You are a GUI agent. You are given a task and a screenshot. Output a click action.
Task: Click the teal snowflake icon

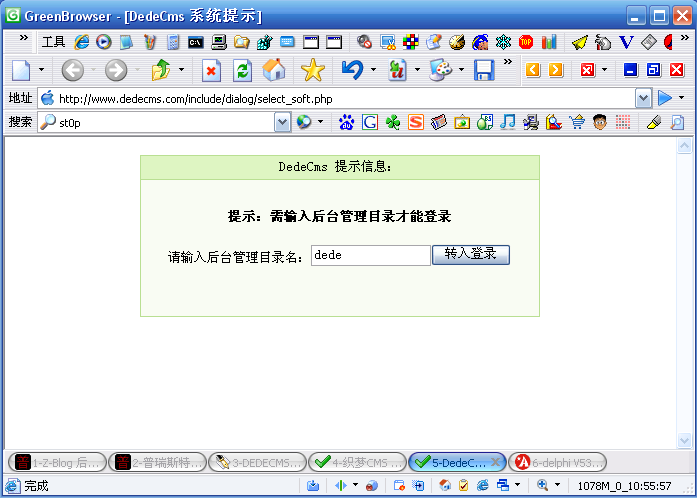503,42
